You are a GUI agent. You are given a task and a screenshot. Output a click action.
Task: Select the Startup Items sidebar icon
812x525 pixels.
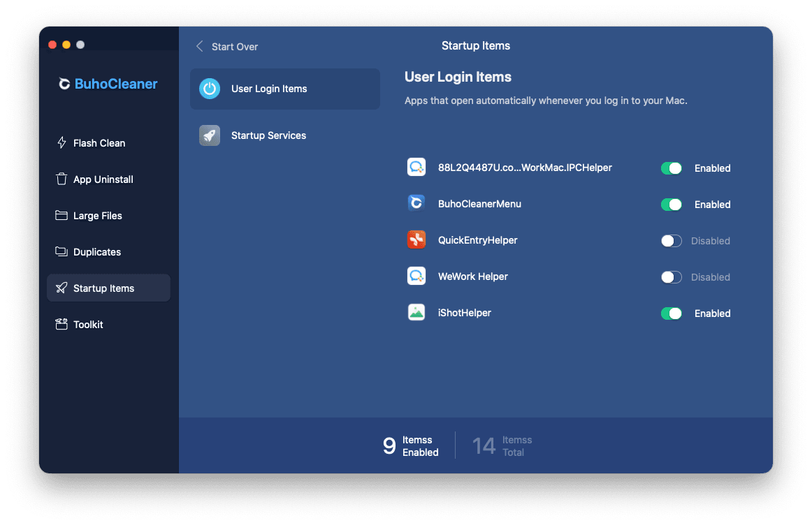[x=62, y=288]
